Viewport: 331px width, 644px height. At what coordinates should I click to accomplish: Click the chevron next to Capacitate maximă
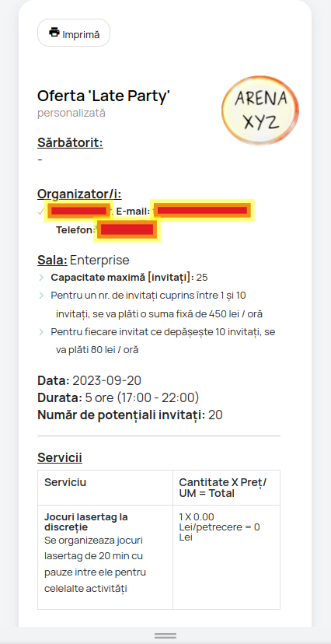pos(41,278)
